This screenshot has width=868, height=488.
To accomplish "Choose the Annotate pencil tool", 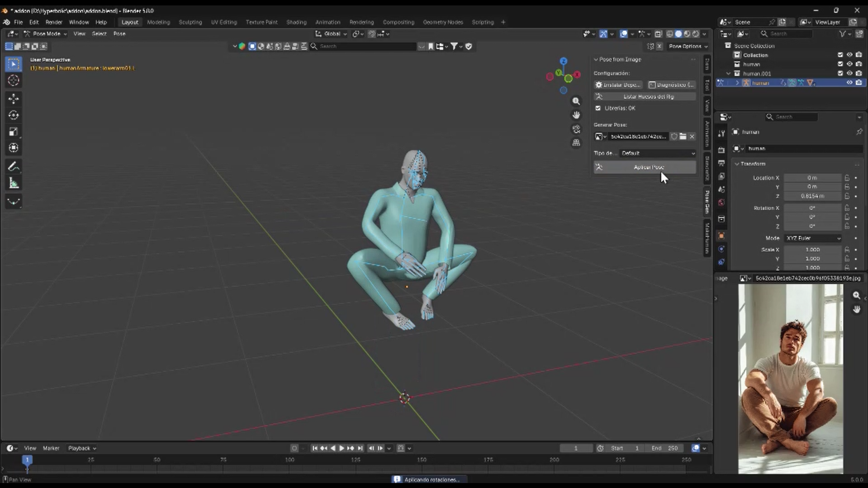I will tap(14, 166).
